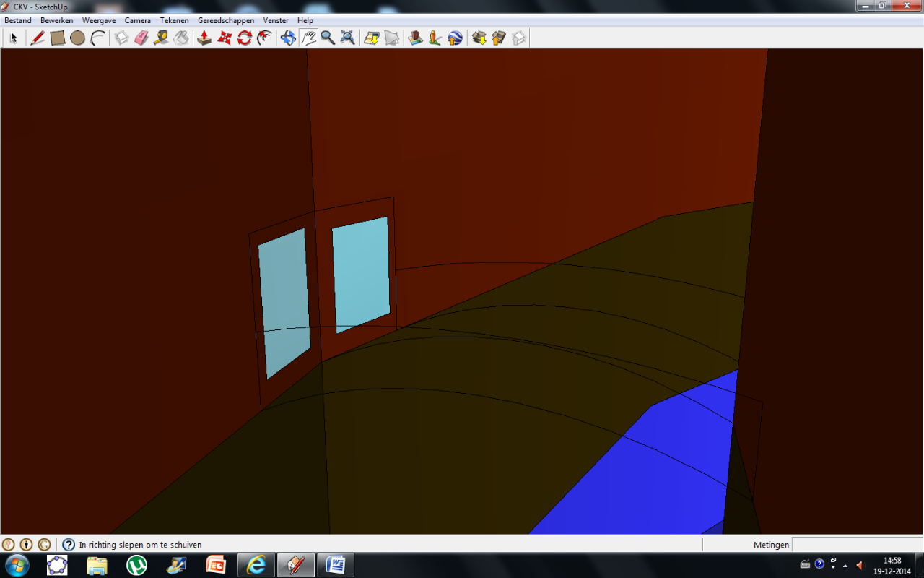Open uTorrent from the taskbar
This screenshot has width=924, height=578.
136,565
